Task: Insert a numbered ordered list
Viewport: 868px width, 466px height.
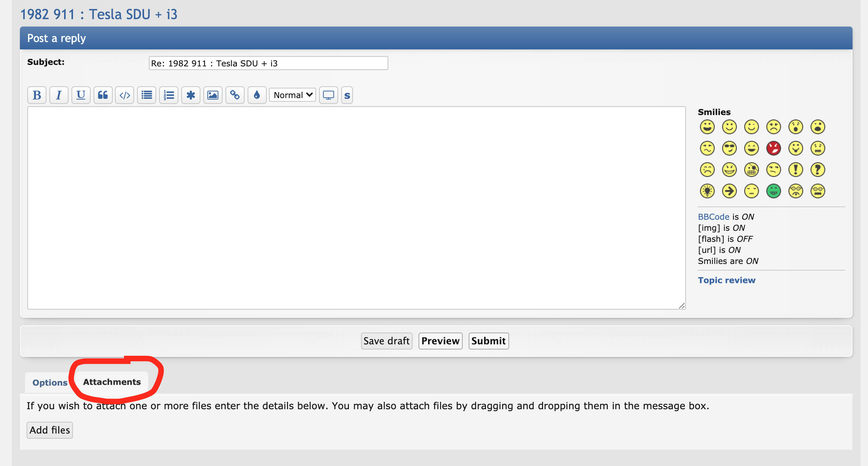Action: (x=169, y=95)
